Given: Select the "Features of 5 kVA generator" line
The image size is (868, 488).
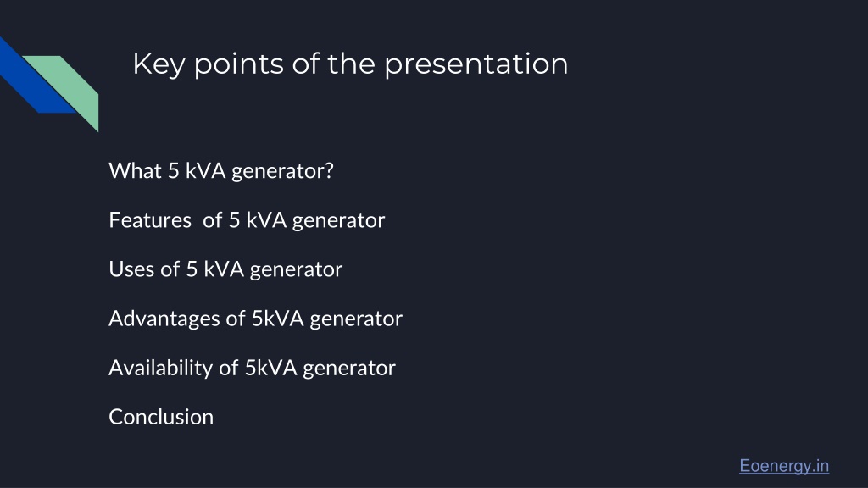Looking at the screenshot, I should 247,221.
